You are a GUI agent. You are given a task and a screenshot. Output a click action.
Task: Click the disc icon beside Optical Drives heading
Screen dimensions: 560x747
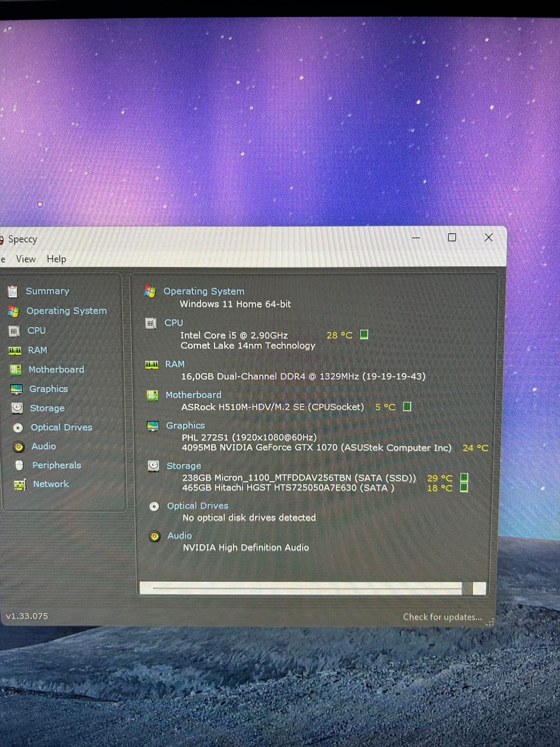pos(154,506)
